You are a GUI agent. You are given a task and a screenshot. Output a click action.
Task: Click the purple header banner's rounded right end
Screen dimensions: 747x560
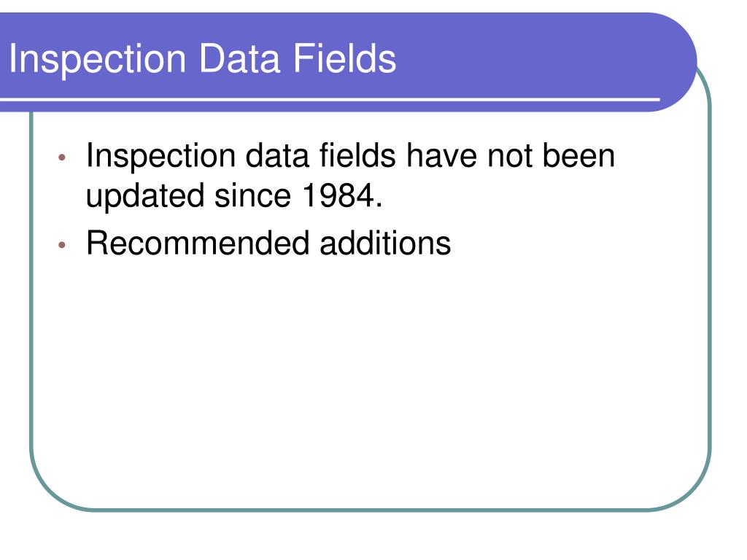(672, 62)
